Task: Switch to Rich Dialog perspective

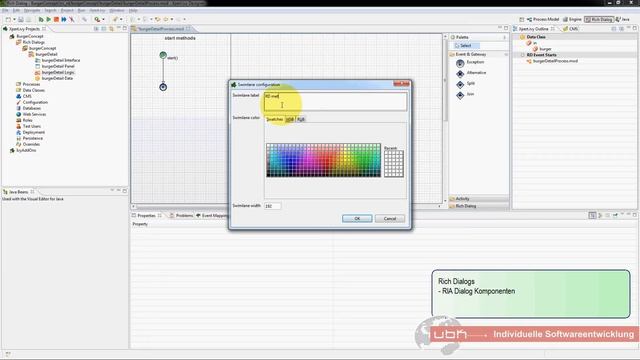Action: point(599,19)
